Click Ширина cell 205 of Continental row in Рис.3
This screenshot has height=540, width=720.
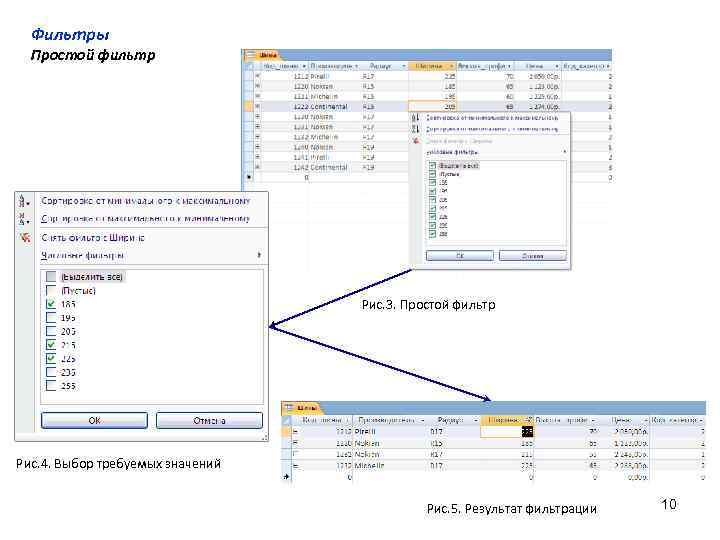click(432, 107)
